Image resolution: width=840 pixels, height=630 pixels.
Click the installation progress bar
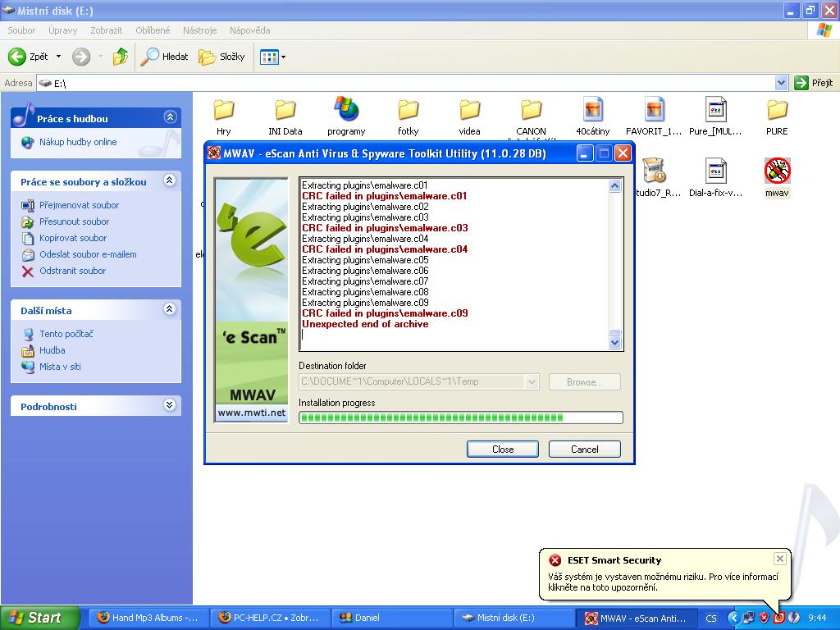click(461, 418)
